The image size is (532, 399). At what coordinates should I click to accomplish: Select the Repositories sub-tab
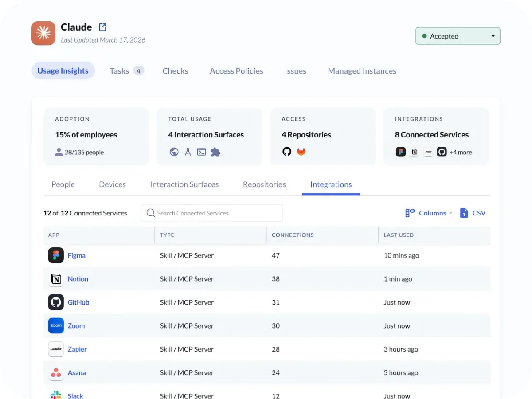tap(264, 184)
